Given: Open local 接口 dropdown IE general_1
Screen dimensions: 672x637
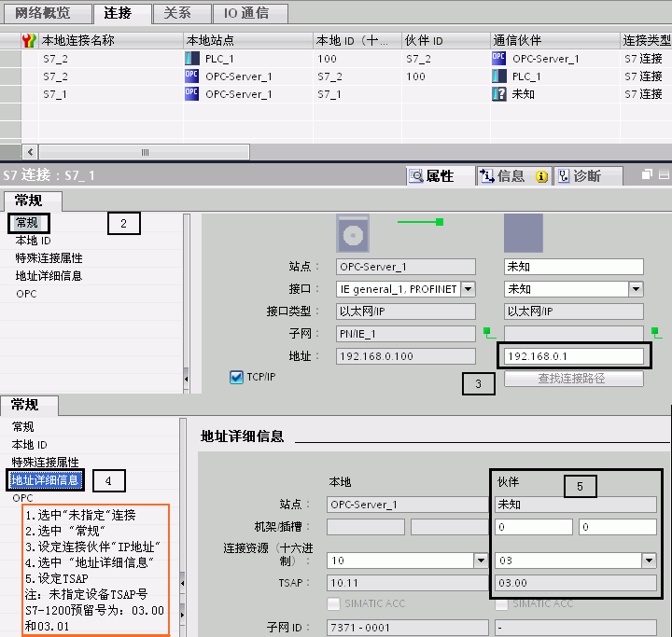Looking at the screenshot, I should click(469, 289).
